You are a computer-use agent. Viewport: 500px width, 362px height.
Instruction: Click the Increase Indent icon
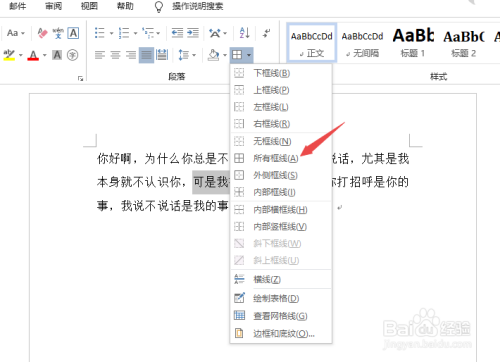pyautogui.click(x=193, y=33)
